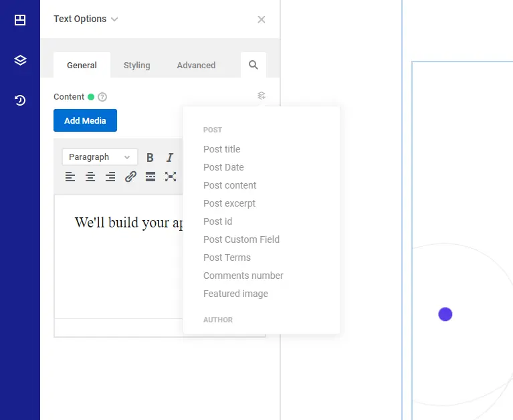The image size is (513, 420).
Task: Insert Read More tag icon
Action: pos(150,177)
